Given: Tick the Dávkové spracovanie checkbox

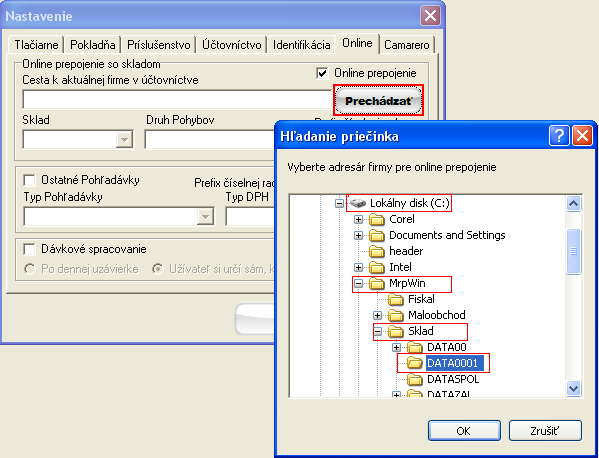Looking at the screenshot, I should tap(29, 249).
